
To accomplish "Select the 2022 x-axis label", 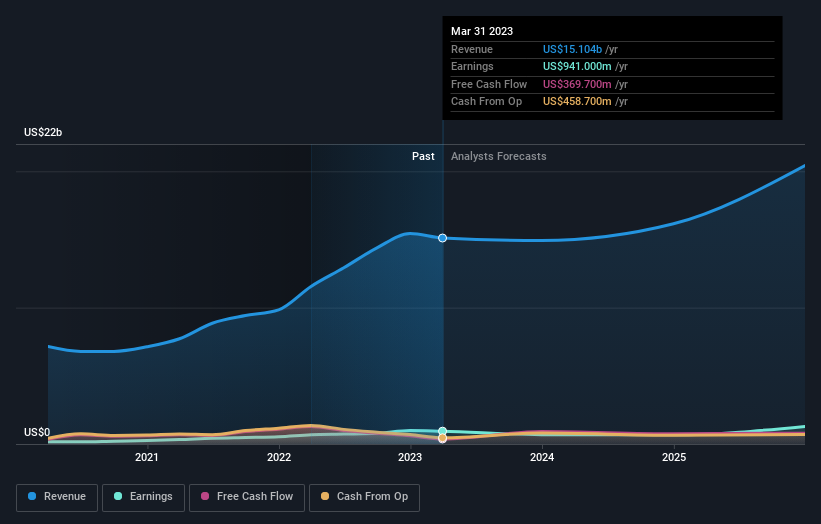I will [279, 457].
